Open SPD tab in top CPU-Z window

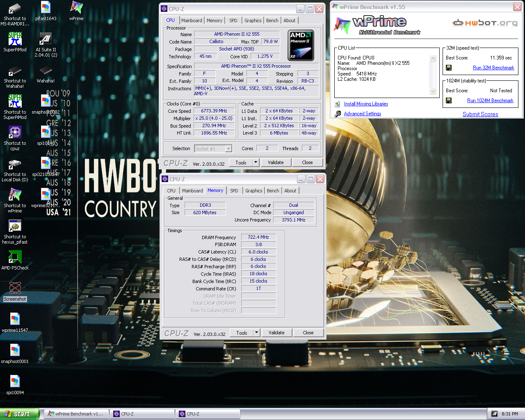(233, 21)
